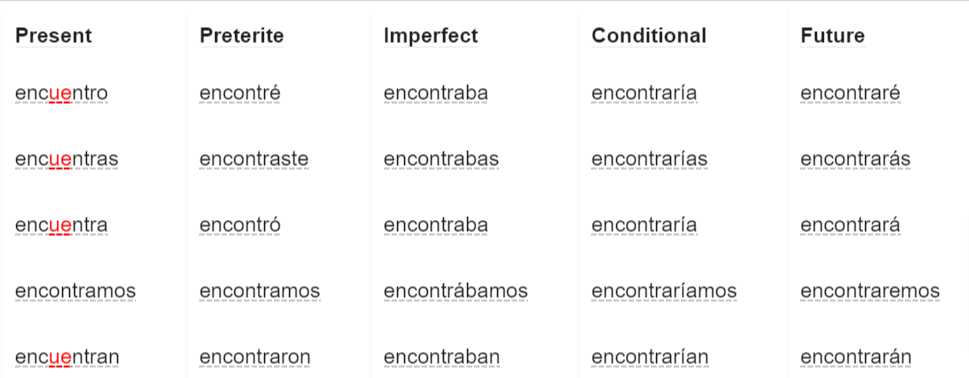Open the present form encuentran
969x378 pixels.
[x=67, y=357]
